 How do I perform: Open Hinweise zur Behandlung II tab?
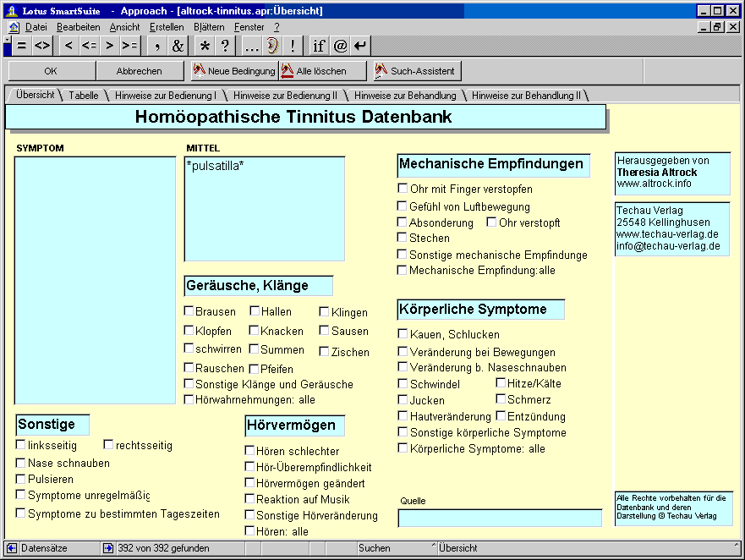pyautogui.click(x=526, y=95)
